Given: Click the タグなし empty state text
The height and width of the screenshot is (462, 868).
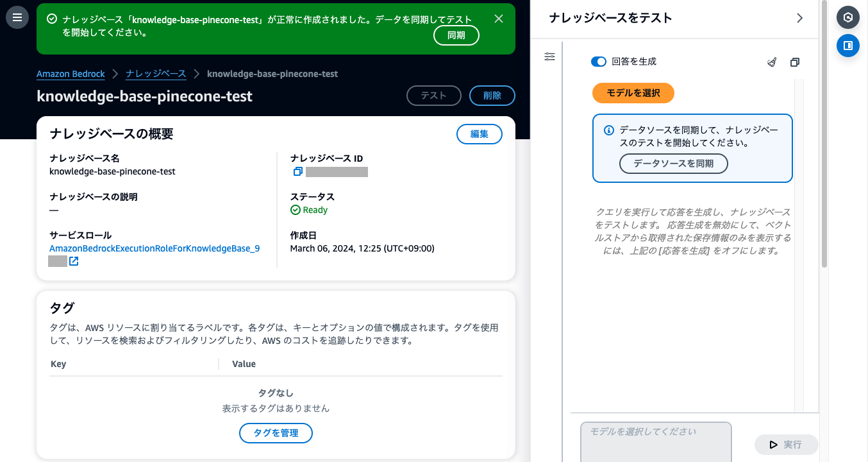Looking at the screenshot, I should pyautogui.click(x=276, y=393).
